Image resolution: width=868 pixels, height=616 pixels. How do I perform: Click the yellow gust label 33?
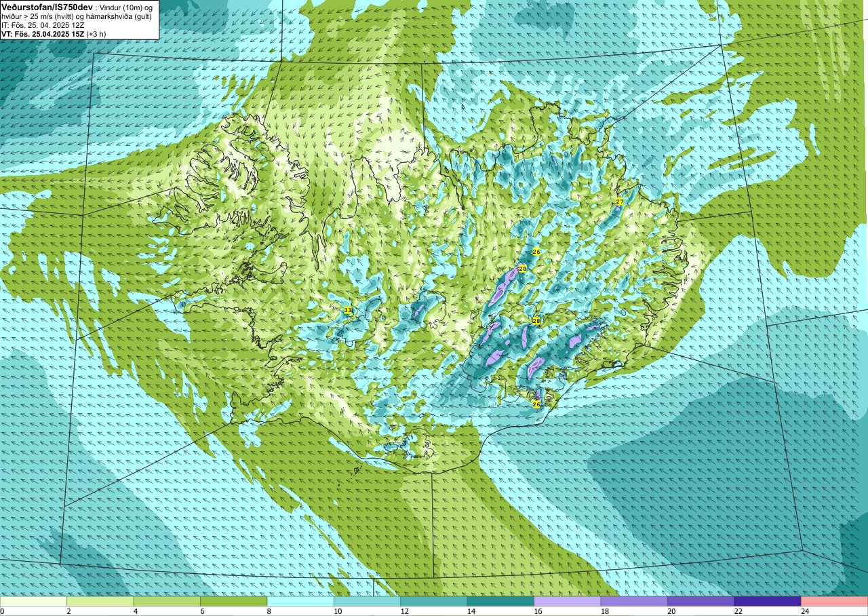(x=348, y=310)
